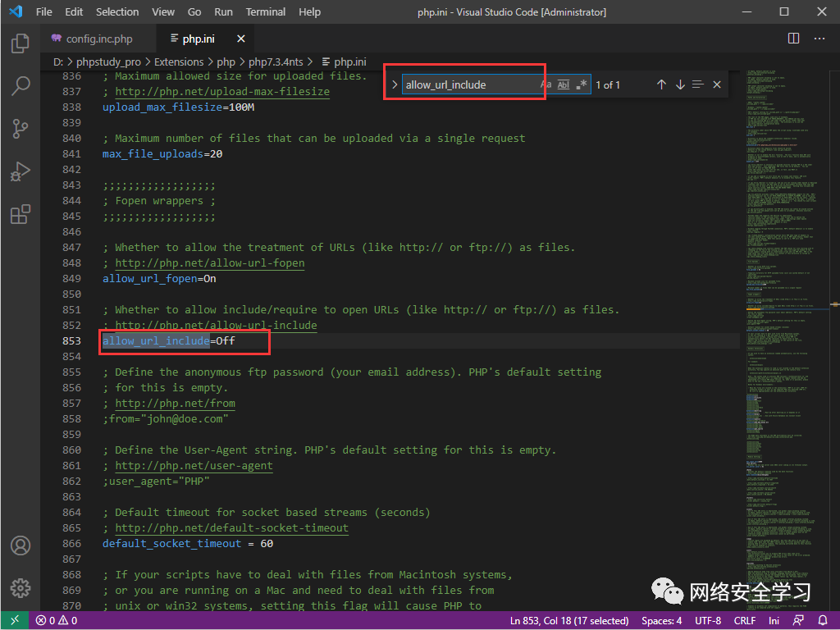Follow the default-socket-timeout link
Viewport: 840px width, 630px height.
(x=232, y=528)
